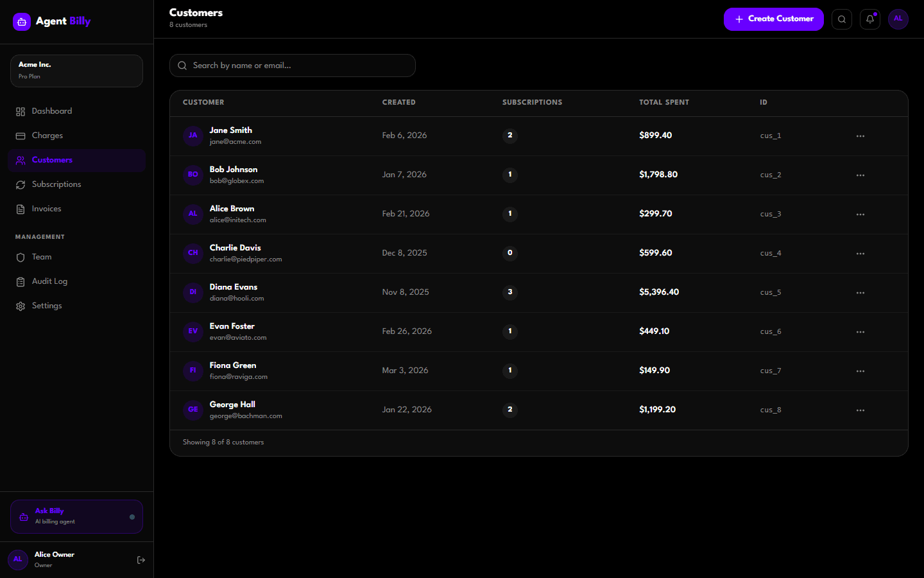Show more options for Bob Johnson
Image resolution: width=924 pixels, height=578 pixels.
[860, 175]
